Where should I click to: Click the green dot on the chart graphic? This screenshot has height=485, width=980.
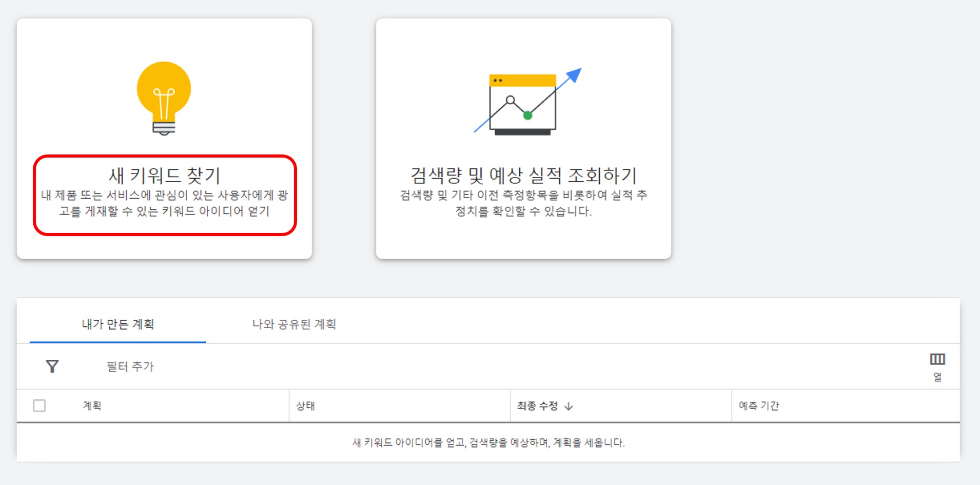[527, 115]
